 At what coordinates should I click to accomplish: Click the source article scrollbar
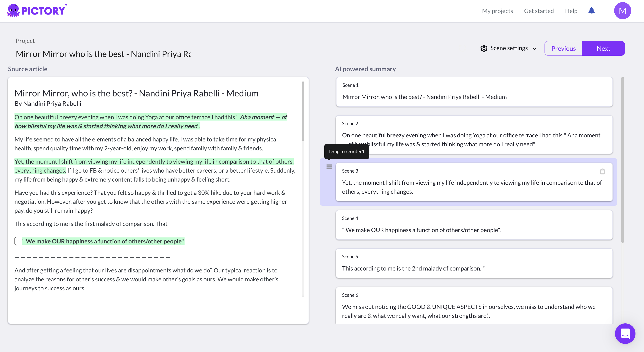303,111
